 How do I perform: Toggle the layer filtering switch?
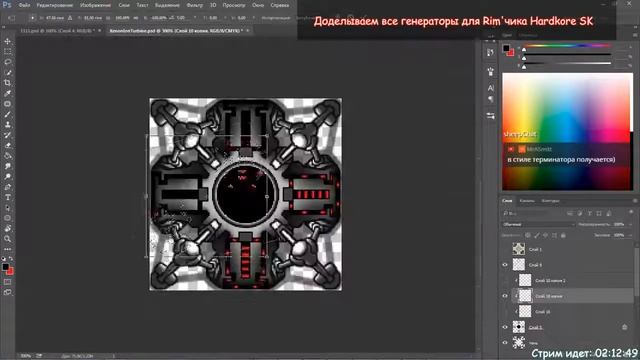(632, 213)
